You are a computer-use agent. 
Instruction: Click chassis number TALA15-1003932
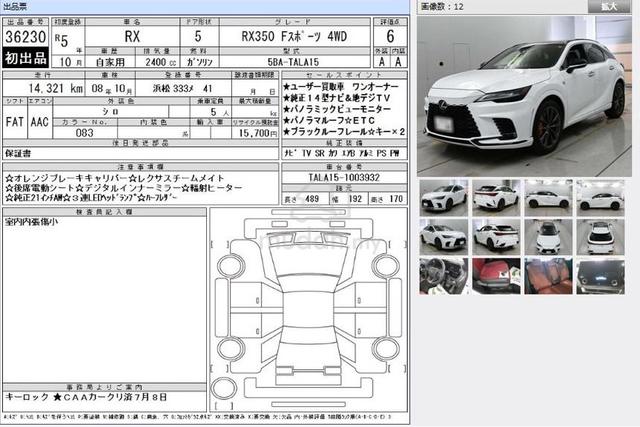(x=344, y=178)
